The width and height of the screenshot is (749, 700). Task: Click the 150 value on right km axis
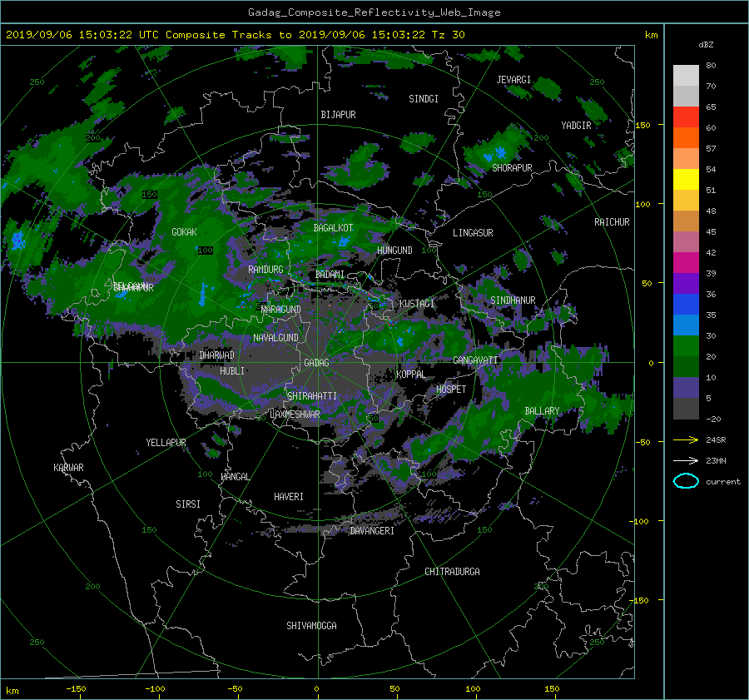point(643,125)
